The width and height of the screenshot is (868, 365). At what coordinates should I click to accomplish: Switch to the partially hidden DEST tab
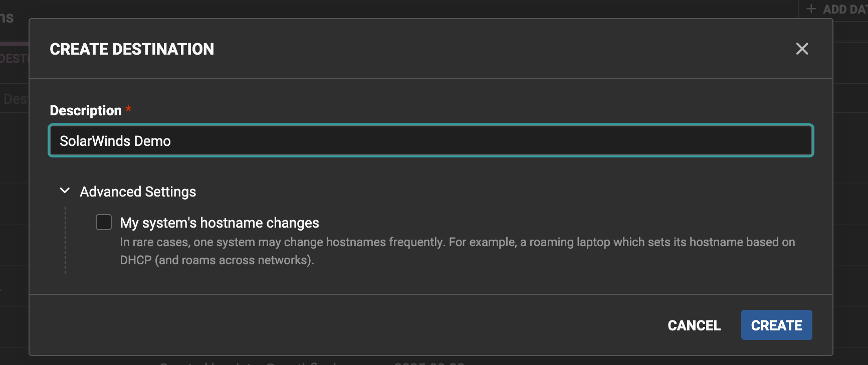pos(14,59)
